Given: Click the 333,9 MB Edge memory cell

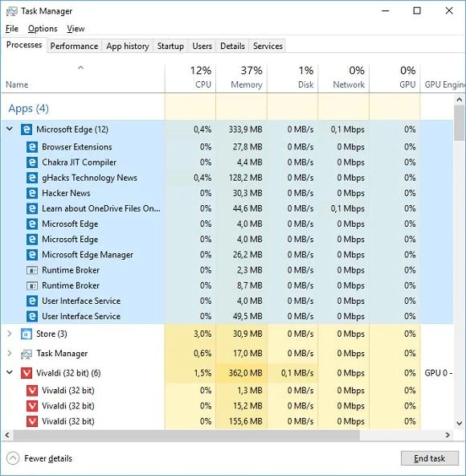Looking at the screenshot, I should pos(242,129).
